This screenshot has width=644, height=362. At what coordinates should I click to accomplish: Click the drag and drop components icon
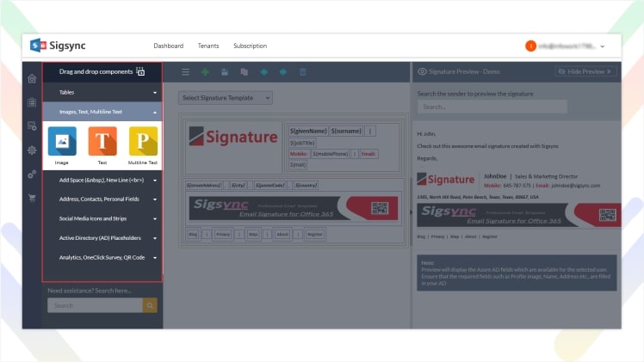(140, 71)
